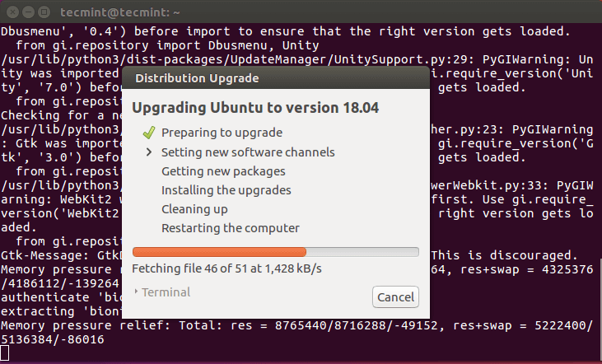Click the 'Installing the upgrades' step

coord(226,190)
